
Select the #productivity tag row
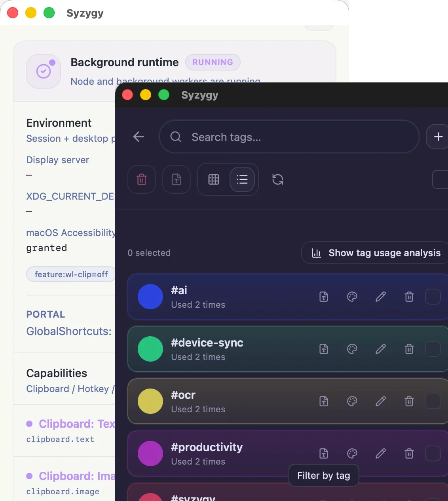tap(288, 453)
